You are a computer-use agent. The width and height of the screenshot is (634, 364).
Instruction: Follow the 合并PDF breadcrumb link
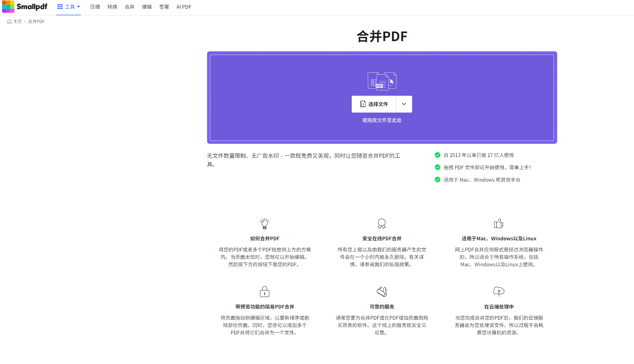36,22
